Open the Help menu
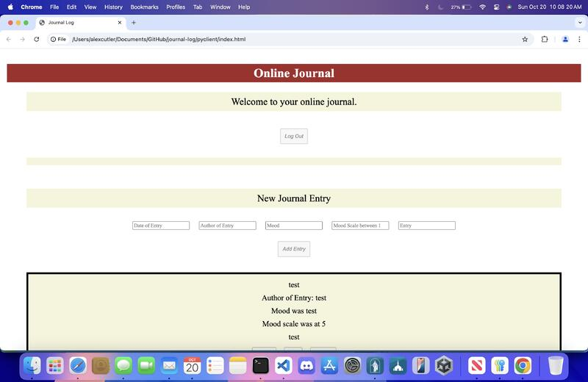Screen dimensions: 588x382 coord(244,7)
